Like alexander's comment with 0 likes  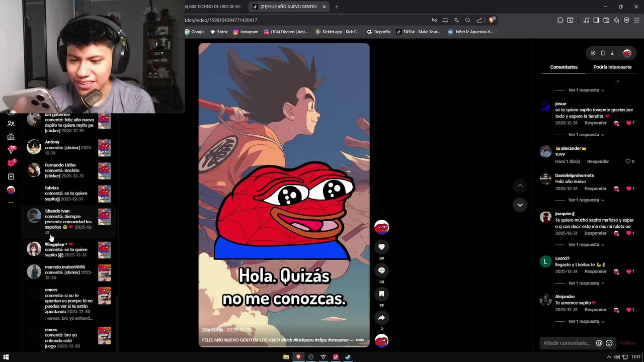coord(628,161)
